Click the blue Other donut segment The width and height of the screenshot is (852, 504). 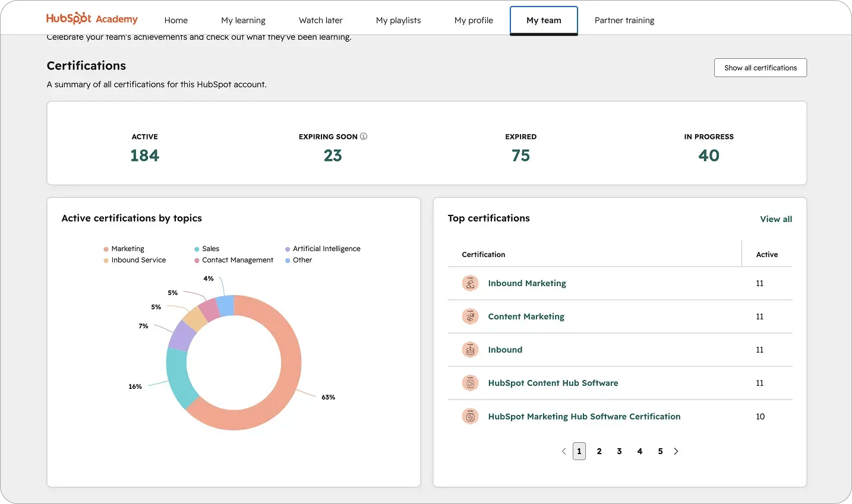tap(225, 305)
